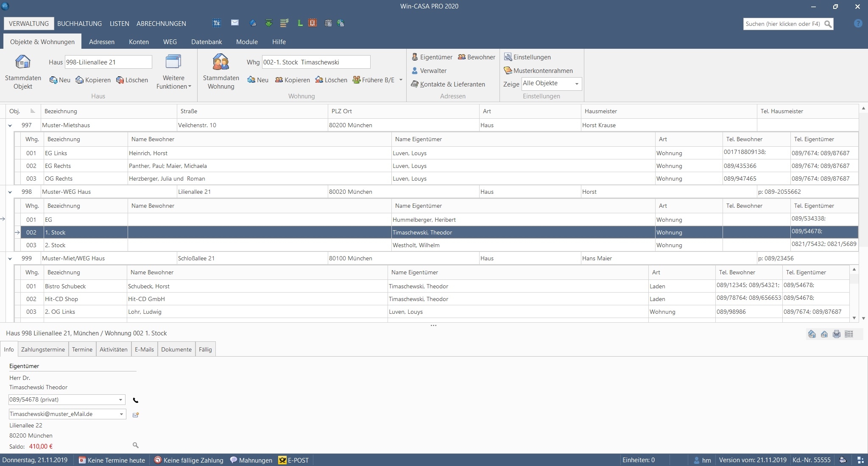Screen dimensions: 868x466
Task: Collapse object 997 Muster-Mietshaus row
Action: tap(10, 126)
